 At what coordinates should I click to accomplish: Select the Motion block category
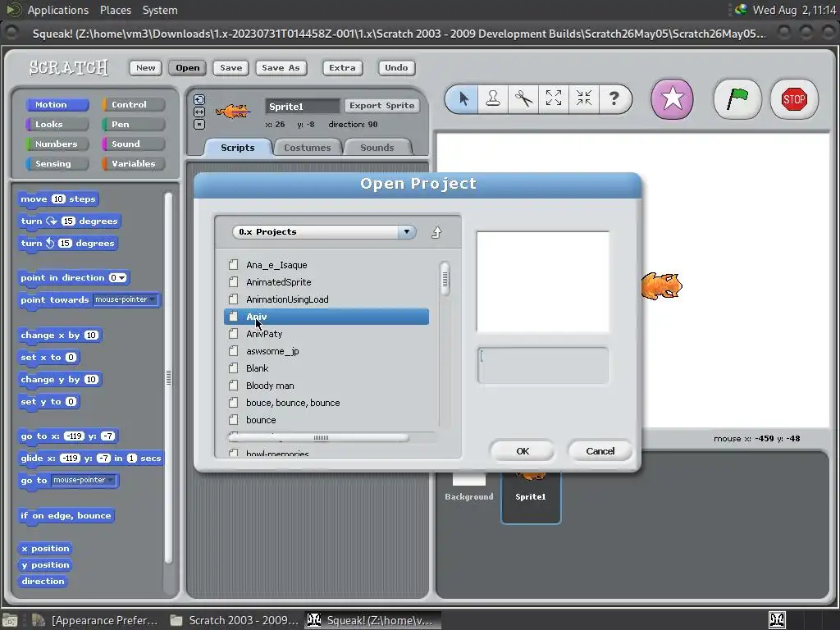pyautogui.click(x=57, y=104)
